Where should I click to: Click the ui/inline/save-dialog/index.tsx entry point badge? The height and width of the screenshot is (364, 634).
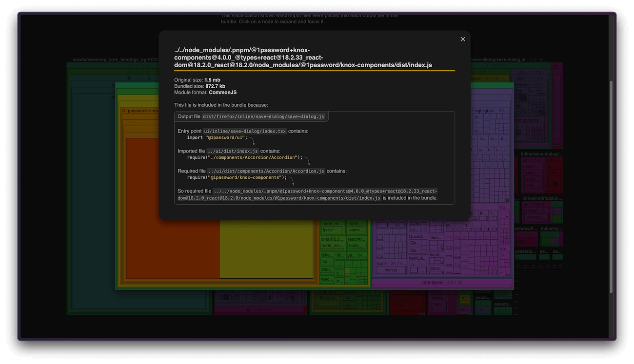pos(245,131)
